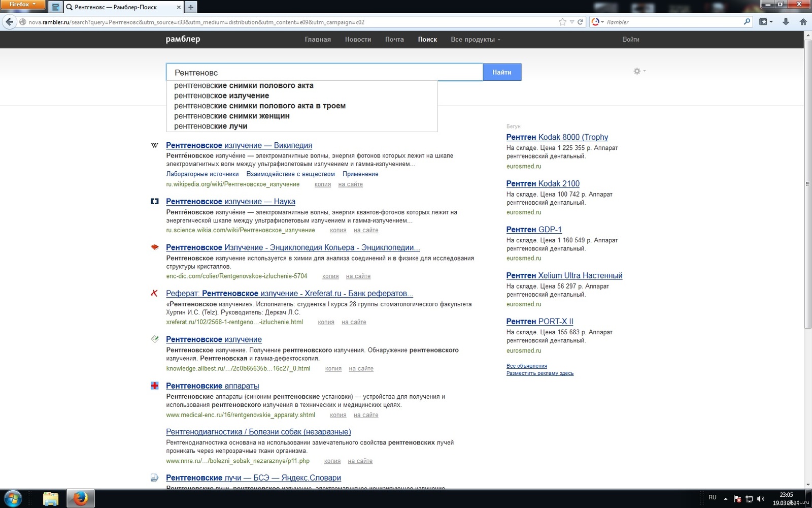This screenshot has height=508, width=812.
Task: Select the "рентгеновские лучи" search suggestion
Action: (x=211, y=126)
